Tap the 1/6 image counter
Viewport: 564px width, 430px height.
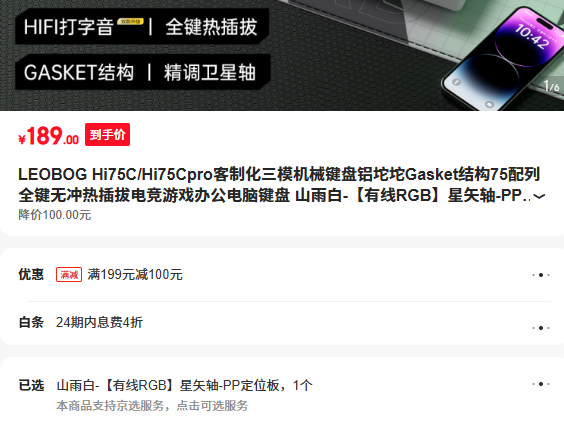click(551, 86)
